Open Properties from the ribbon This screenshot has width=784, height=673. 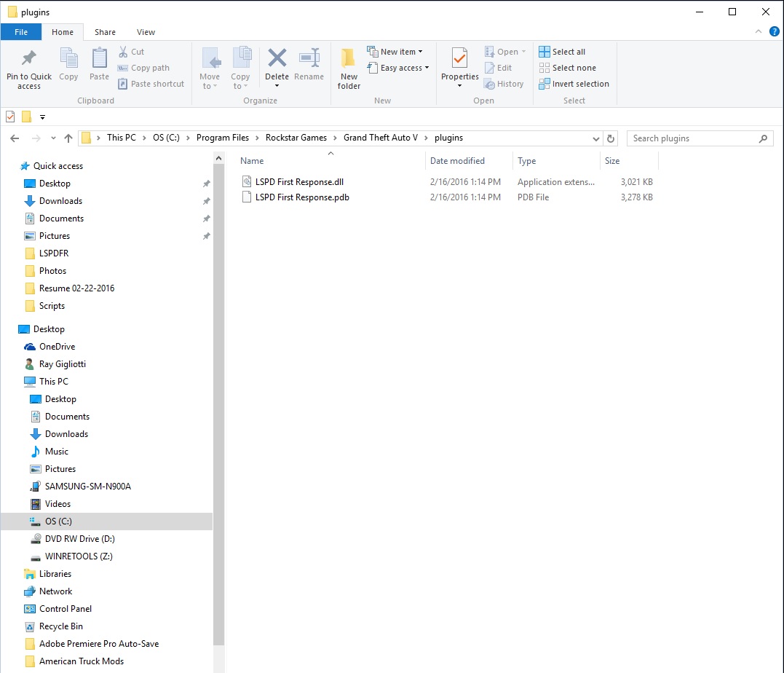(x=459, y=59)
